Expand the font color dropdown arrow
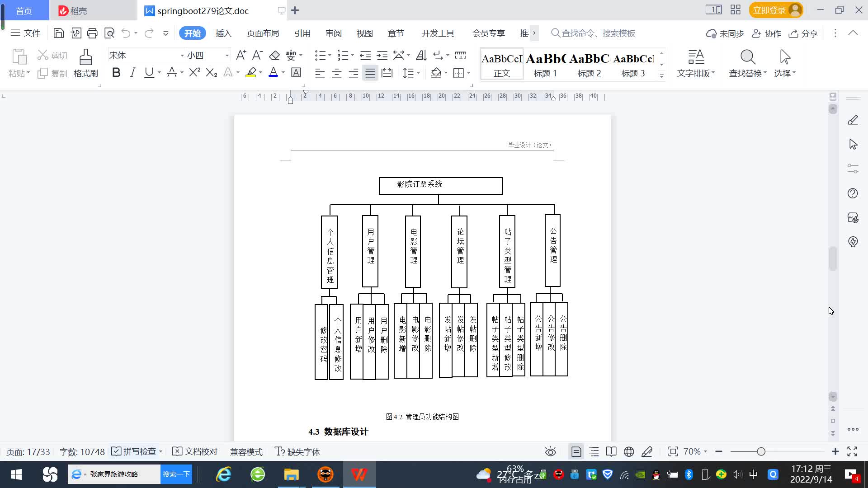 (283, 73)
